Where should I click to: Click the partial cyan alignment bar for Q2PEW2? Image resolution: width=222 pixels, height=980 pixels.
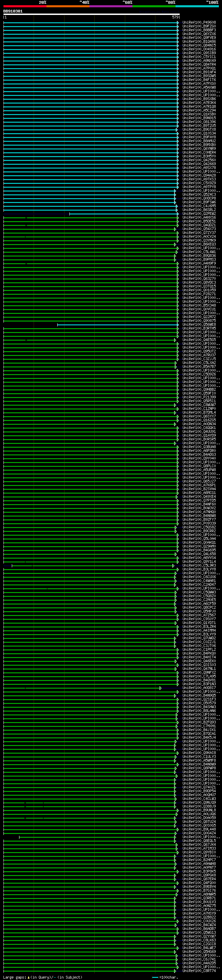point(124,214)
